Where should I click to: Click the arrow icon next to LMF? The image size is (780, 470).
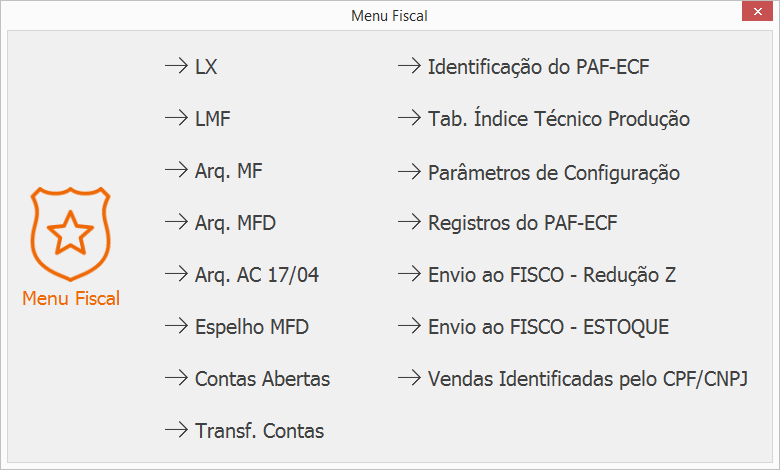177,118
